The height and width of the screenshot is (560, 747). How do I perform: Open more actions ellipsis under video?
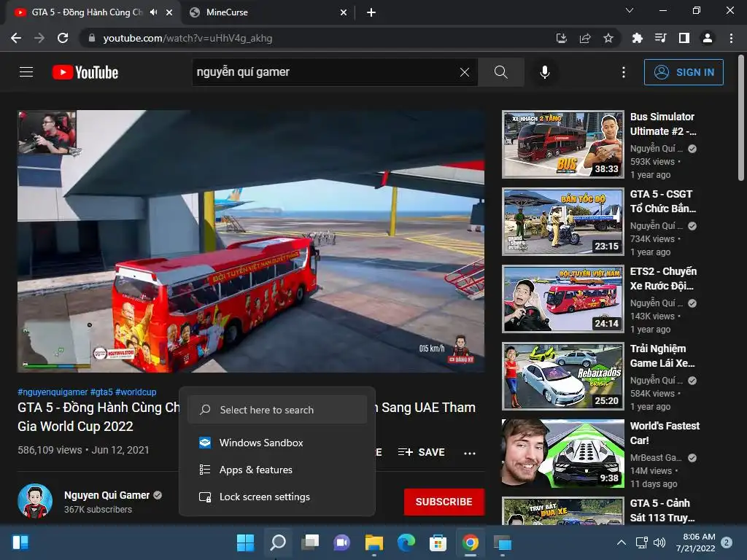click(x=470, y=453)
